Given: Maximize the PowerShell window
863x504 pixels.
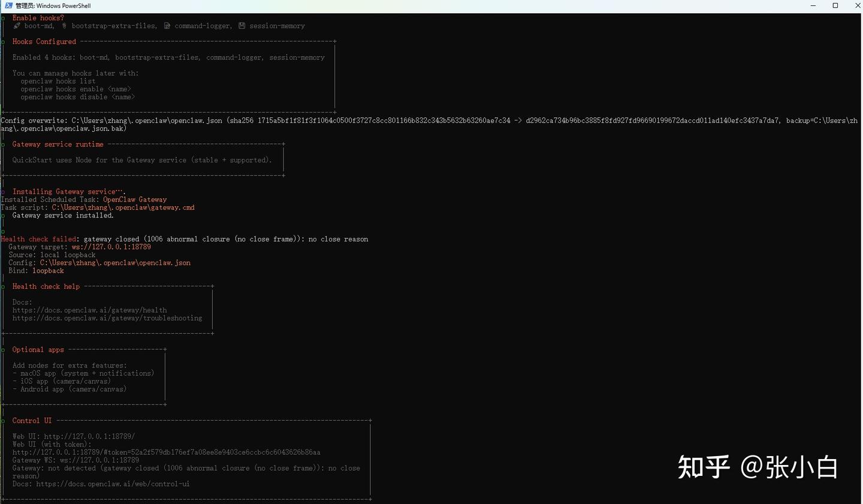Looking at the screenshot, I should 835,5.
